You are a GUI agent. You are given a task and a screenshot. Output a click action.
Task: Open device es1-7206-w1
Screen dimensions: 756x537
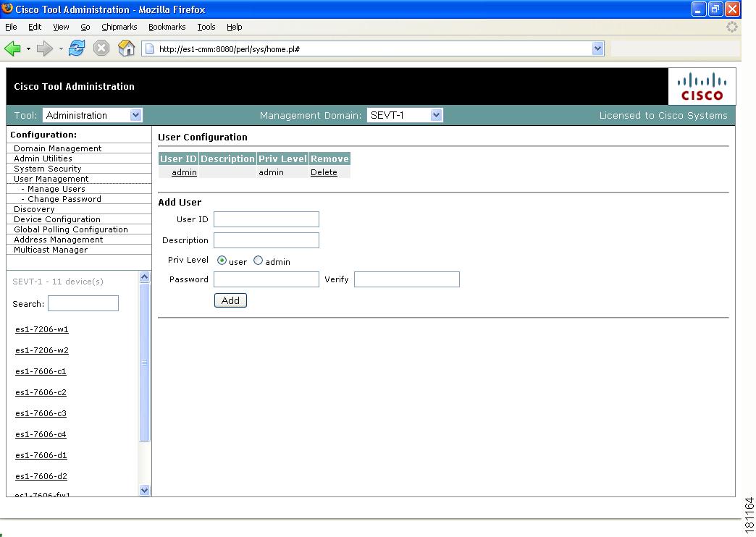(x=42, y=329)
